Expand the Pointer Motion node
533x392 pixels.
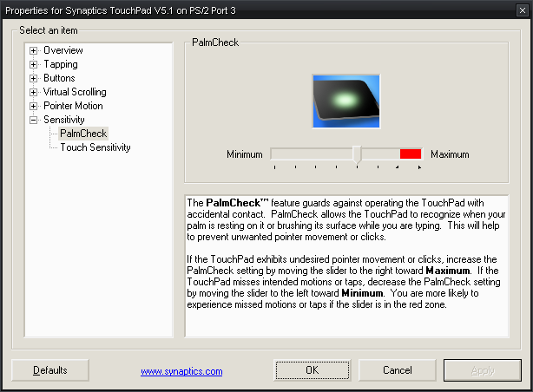pyautogui.click(x=34, y=106)
